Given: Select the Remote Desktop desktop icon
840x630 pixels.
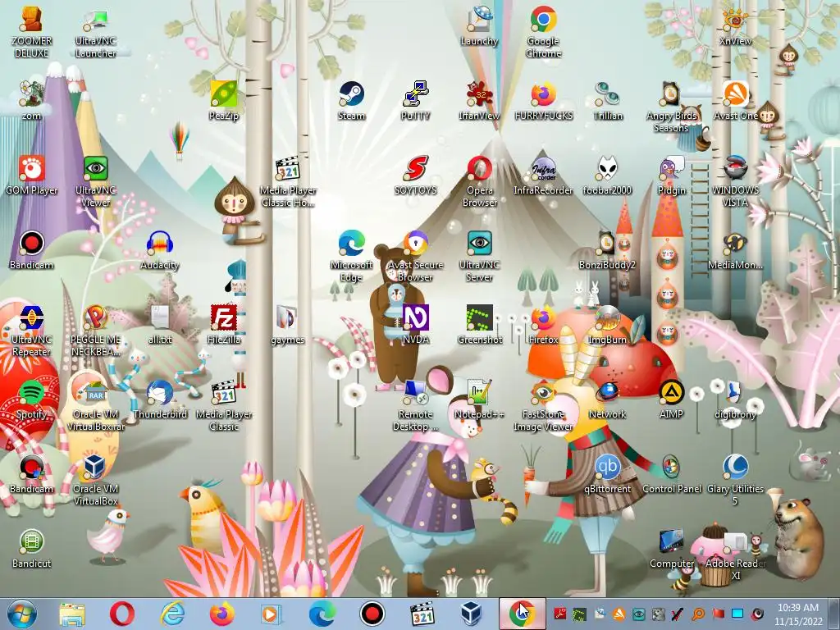Looking at the screenshot, I should pyautogui.click(x=416, y=405).
